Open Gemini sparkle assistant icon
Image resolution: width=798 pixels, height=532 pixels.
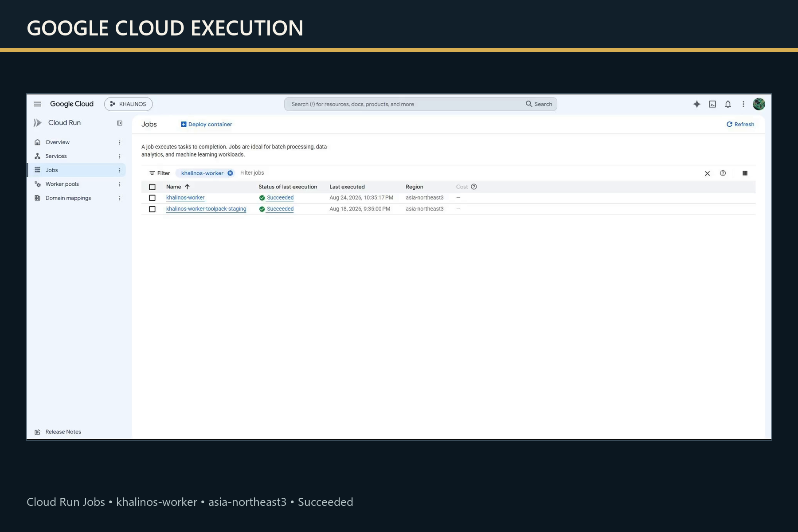(696, 104)
